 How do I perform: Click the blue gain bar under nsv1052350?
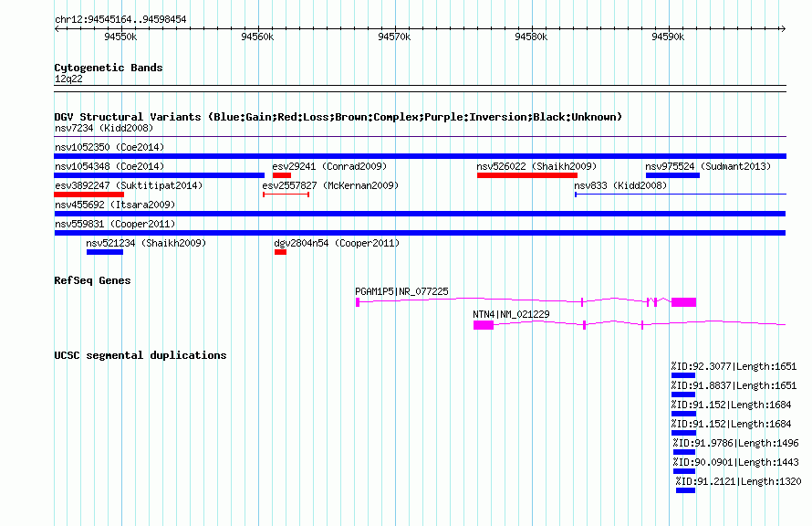pyautogui.click(x=420, y=156)
